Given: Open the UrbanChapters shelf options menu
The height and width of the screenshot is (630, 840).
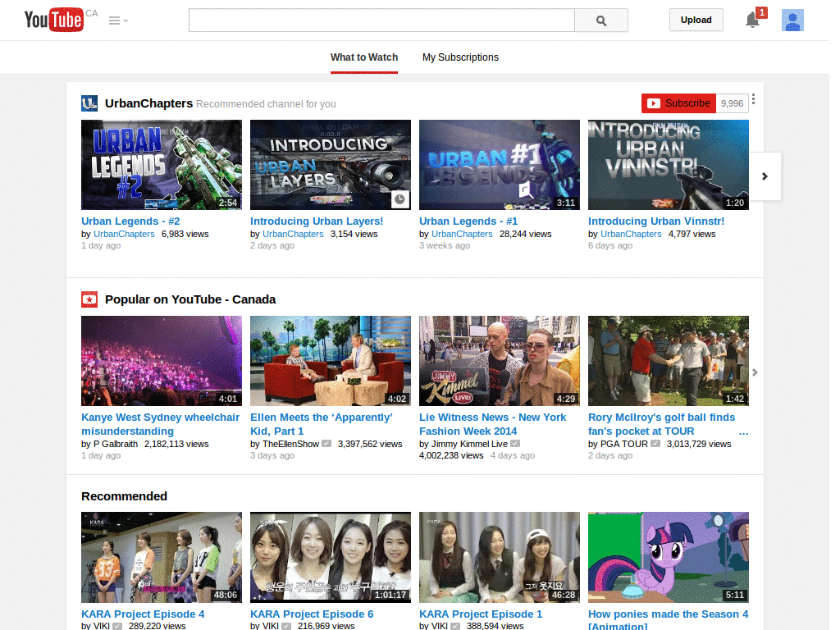Looking at the screenshot, I should tap(753, 99).
